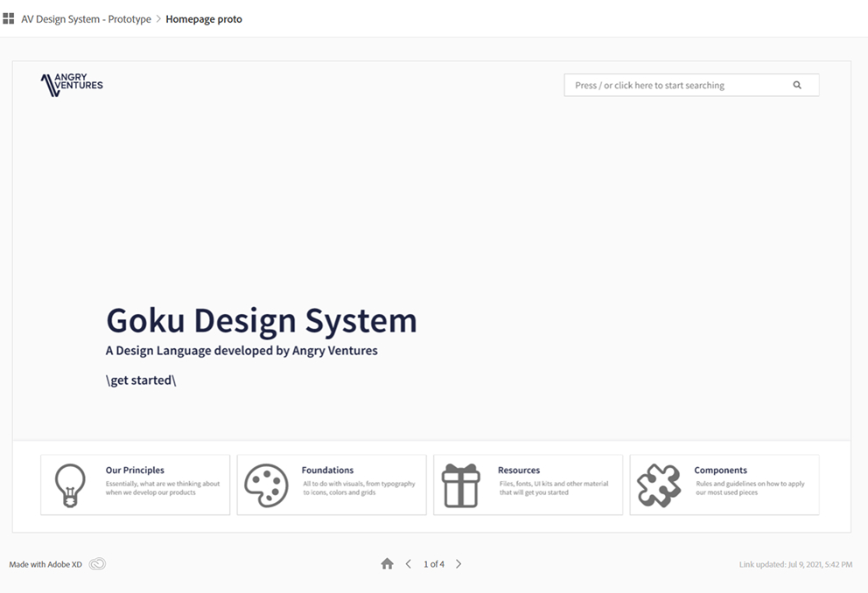Open the \get started\ link
The width and height of the screenshot is (868, 593).
pos(141,380)
